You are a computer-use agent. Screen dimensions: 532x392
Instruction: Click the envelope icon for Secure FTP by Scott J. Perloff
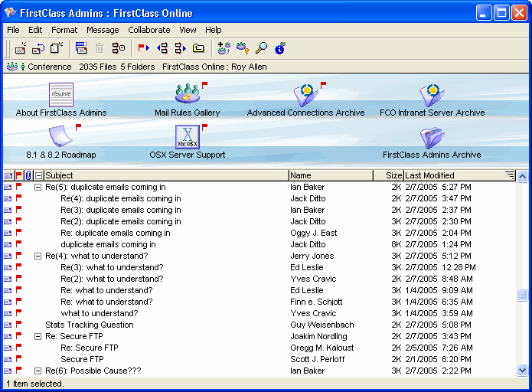(8, 359)
